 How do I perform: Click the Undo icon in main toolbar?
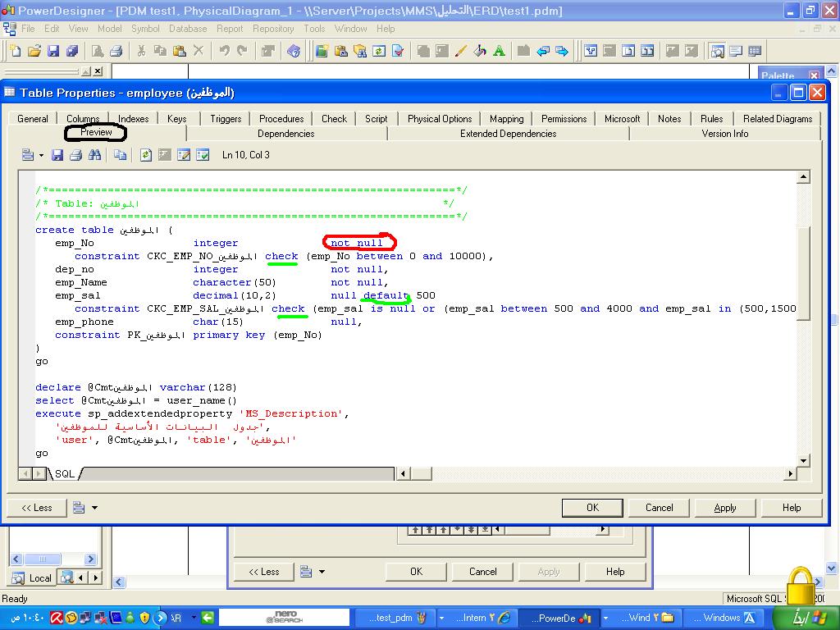click(x=224, y=51)
